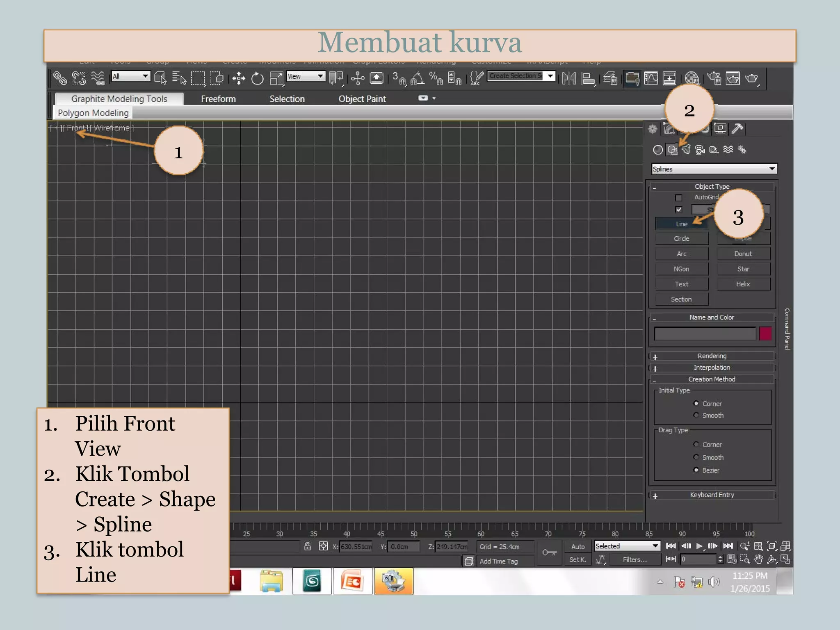Select Corner under Initial Type
840x630 pixels.
[x=696, y=404]
